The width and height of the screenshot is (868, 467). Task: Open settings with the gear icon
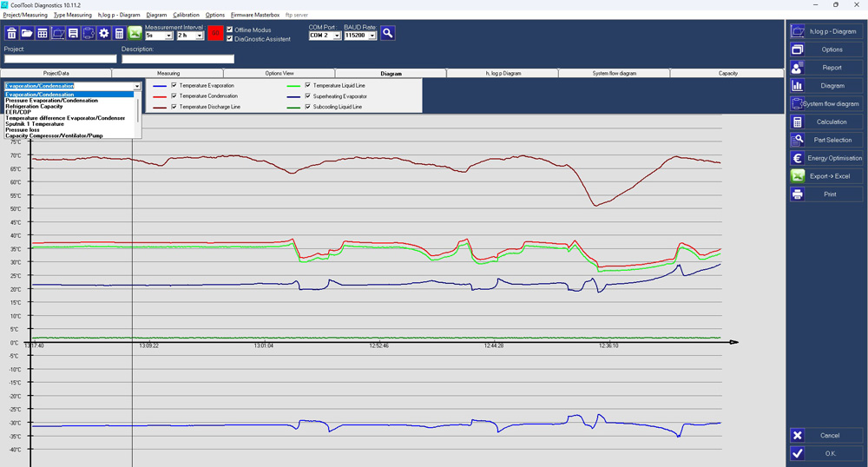pyautogui.click(x=104, y=33)
